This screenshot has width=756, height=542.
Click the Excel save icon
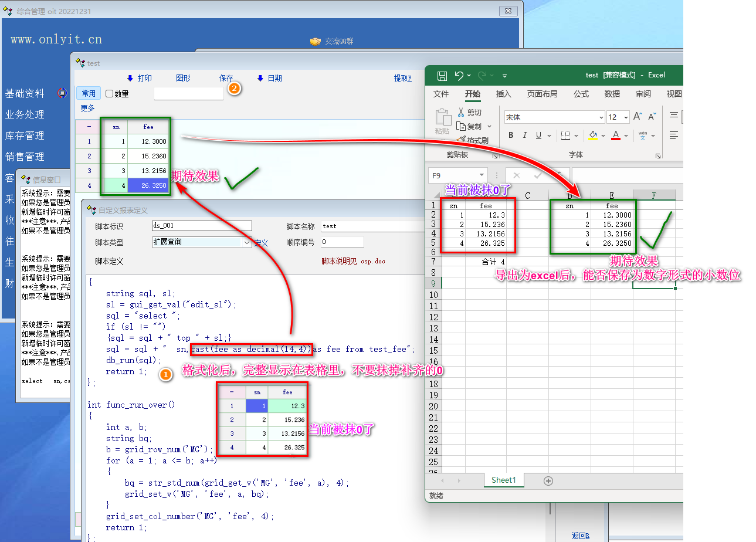click(442, 75)
